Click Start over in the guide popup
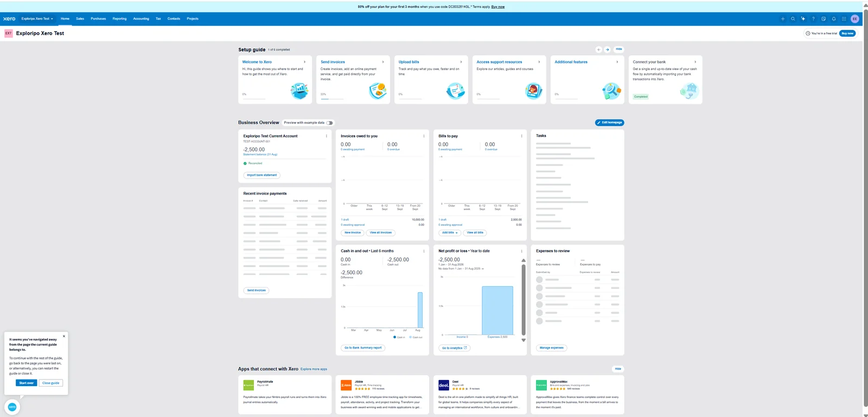 click(27, 383)
